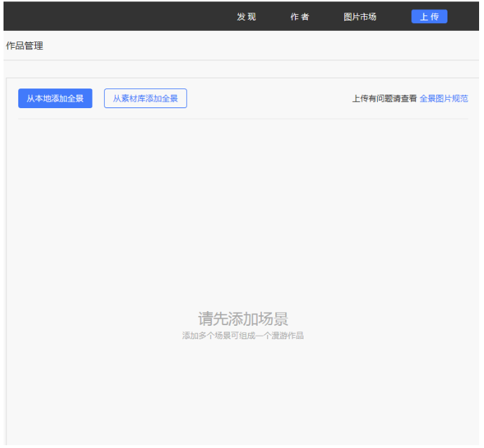Viewport: 484px width, 448px height.
Task: Click 从本地添加全景 button
Action: pos(55,98)
